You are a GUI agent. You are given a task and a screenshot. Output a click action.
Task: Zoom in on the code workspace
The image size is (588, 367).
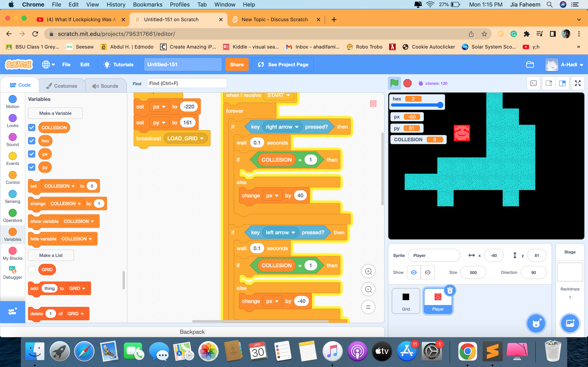[368, 271]
